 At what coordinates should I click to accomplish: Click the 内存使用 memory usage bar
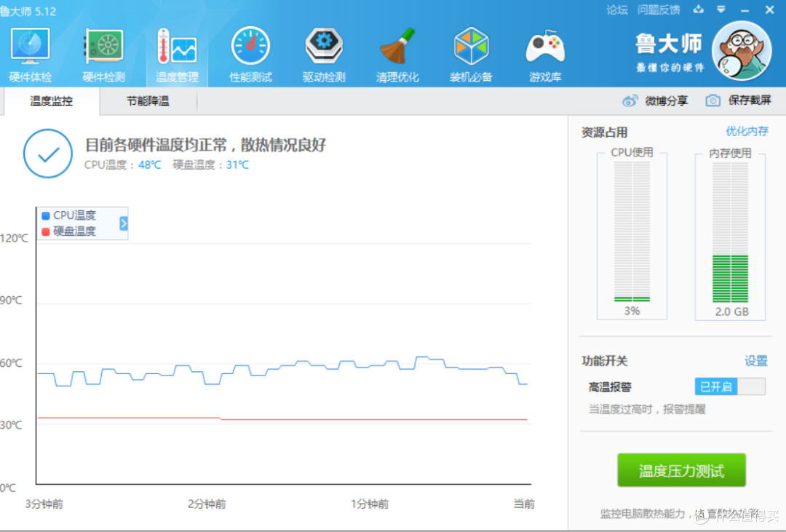pos(730,231)
